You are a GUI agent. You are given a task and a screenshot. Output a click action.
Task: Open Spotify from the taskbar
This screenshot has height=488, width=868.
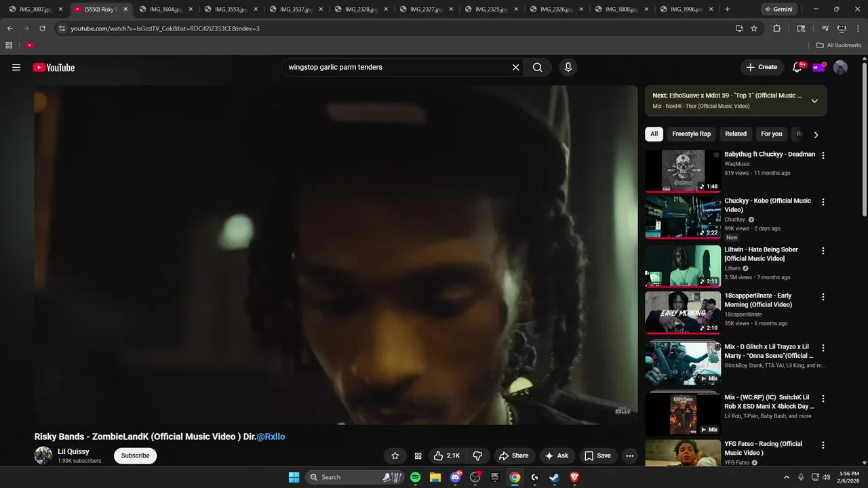415,477
